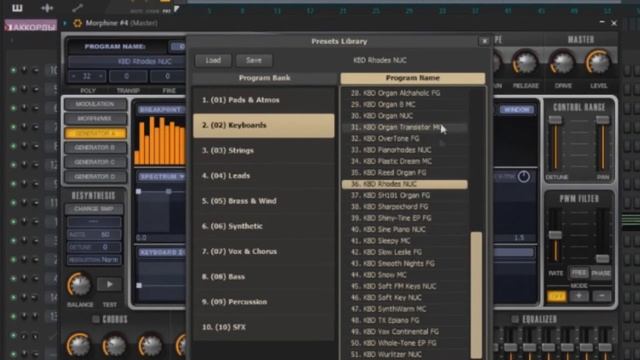Select the Leads program bank
The width and height of the screenshot is (640, 360).
pos(264,176)
